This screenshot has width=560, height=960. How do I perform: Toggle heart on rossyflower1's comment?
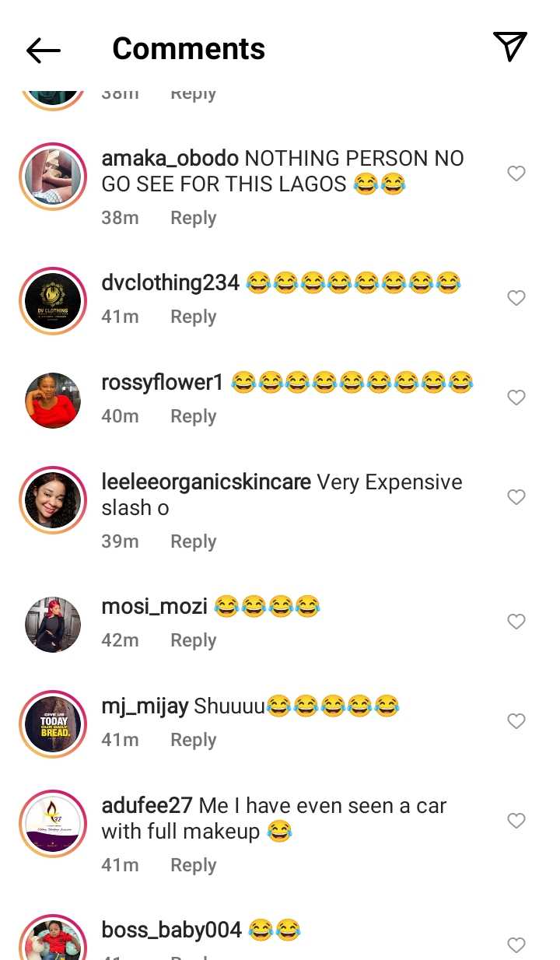pyautogui.click(x=516, y=398)
